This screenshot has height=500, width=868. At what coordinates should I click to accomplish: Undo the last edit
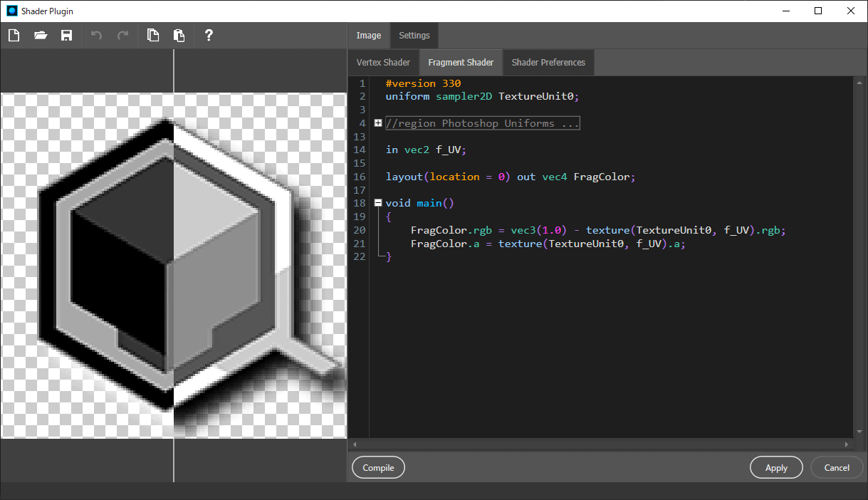(x=97, y=35)
